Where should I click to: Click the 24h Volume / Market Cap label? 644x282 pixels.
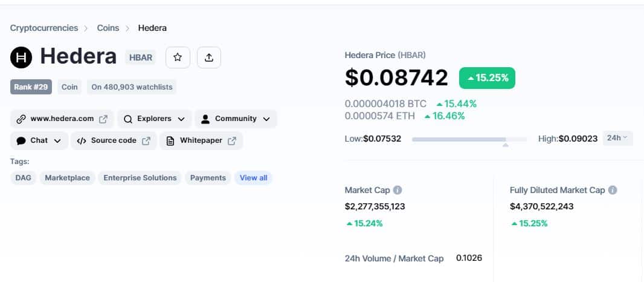tap(394, 258)
